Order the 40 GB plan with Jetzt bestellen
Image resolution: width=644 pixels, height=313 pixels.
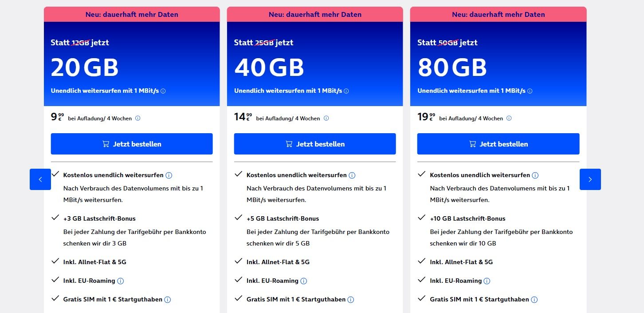point(315,144)
